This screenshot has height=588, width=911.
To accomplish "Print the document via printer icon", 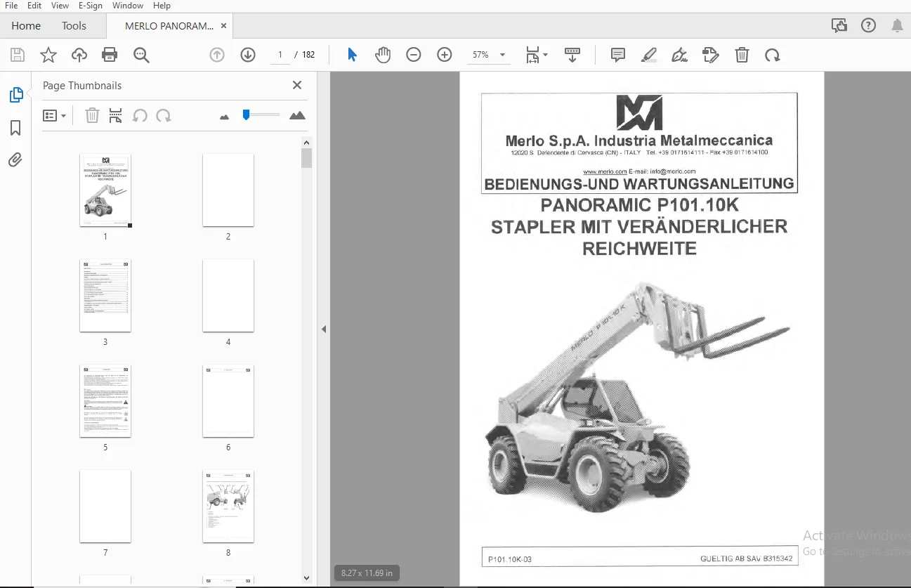I will coord(110,55).
